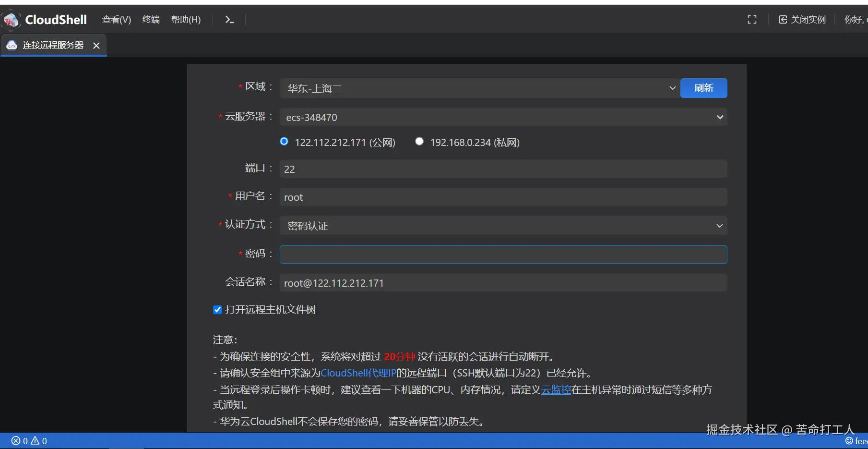This screenshot has height=449, width=868.
Task: Click the errors indicator in the status bar
Action: click(20, 440)
